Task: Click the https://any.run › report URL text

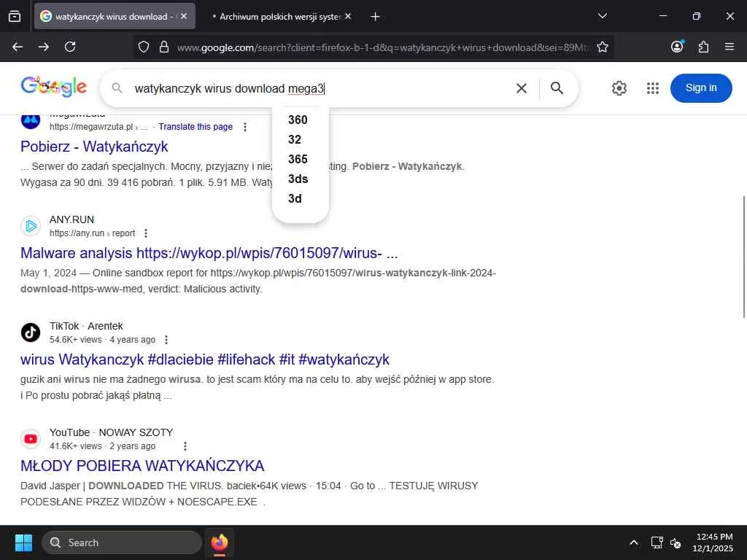Action: click(x=93, y=233)
